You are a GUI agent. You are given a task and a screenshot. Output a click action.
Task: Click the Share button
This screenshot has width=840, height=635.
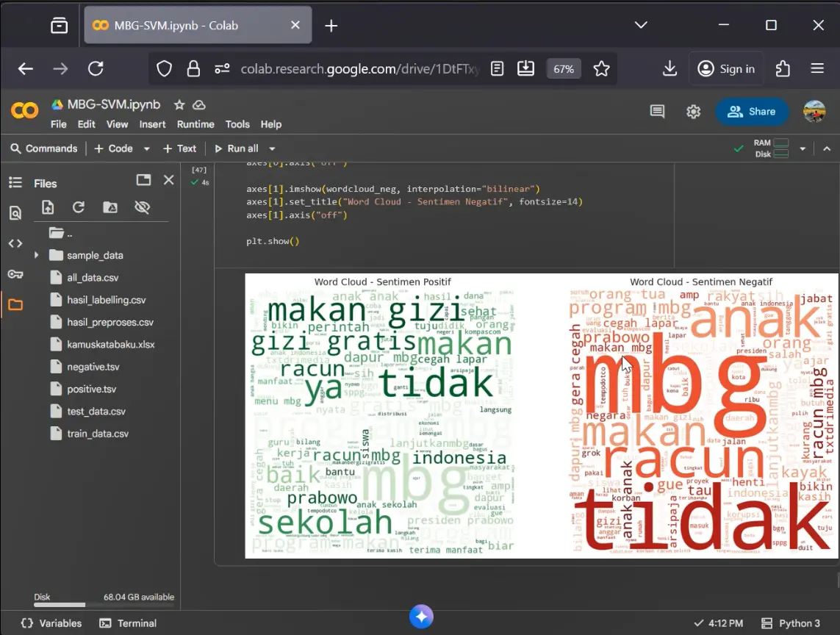point(752,111)
